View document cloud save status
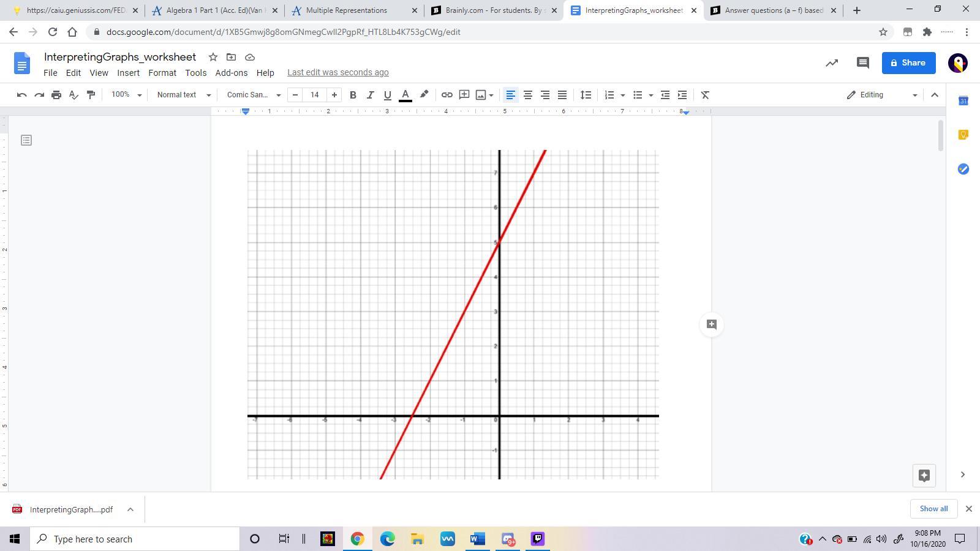The width and height of the screenshot is (980, 551). click(250, 57)
